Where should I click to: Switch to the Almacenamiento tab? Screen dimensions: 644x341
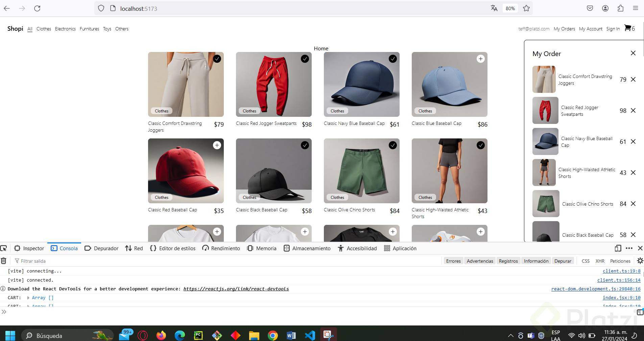[x=307, y=248]
